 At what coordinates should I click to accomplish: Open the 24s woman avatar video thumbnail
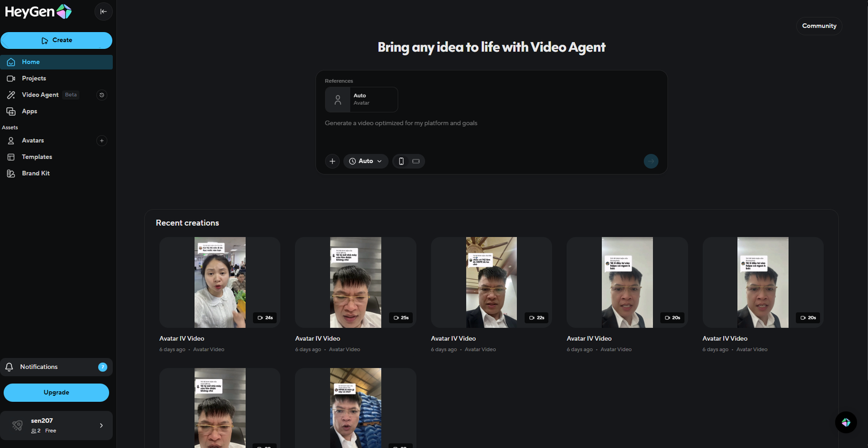220,282
